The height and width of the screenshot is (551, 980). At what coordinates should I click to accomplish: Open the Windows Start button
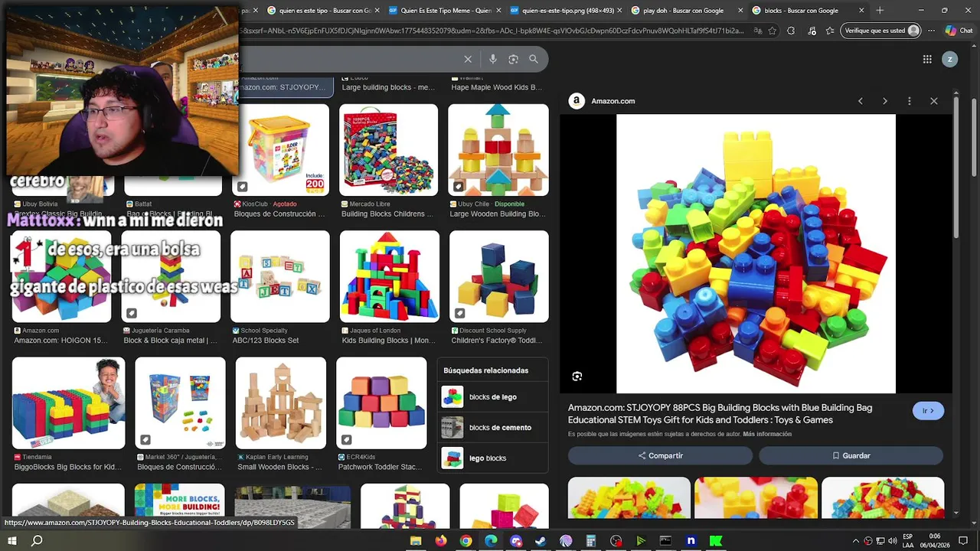click(x=11, y=541)
